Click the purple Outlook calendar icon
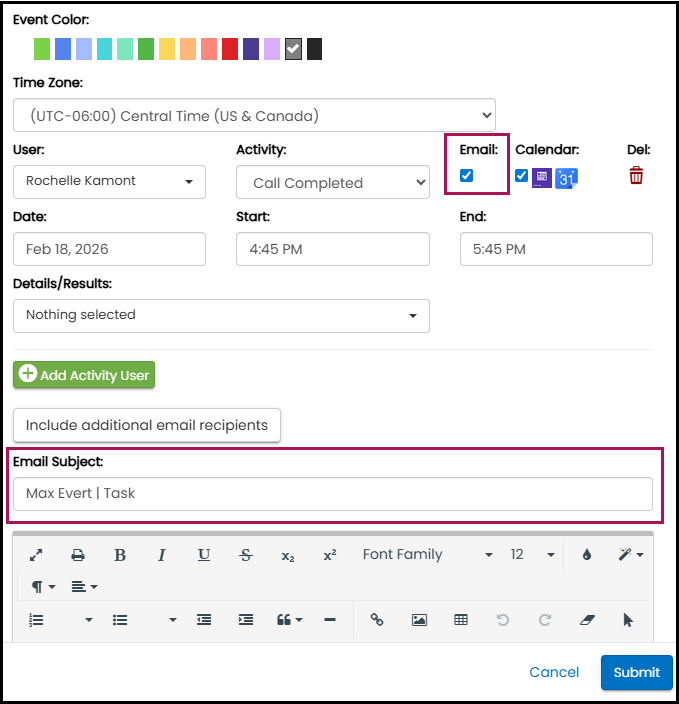This screenshot has width=679, height=704. (542, 178)
